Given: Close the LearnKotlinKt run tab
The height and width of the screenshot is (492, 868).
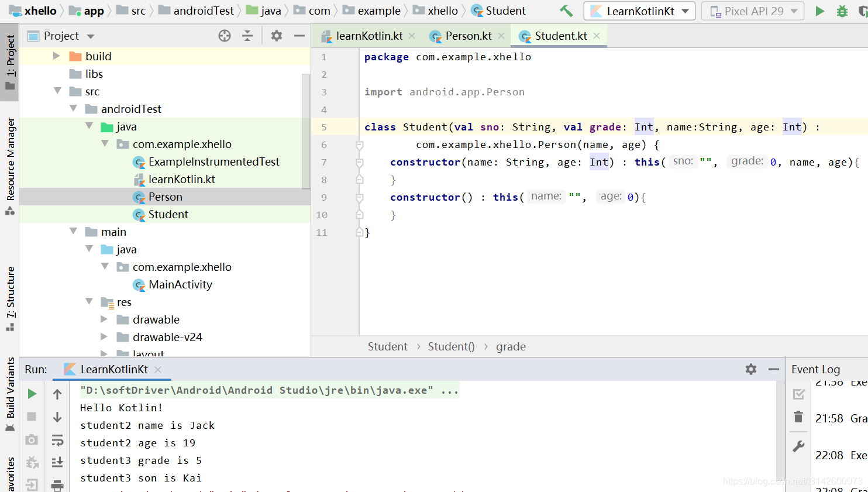Looking at the screenshot, I should (158, 369).
